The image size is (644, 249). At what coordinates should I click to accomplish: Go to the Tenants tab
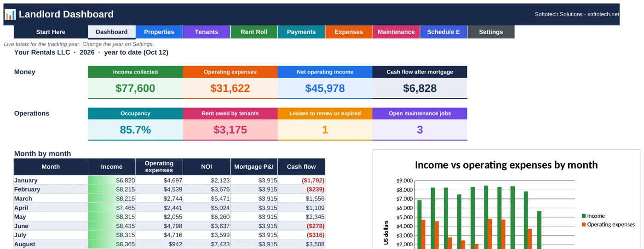pos(207,32)
